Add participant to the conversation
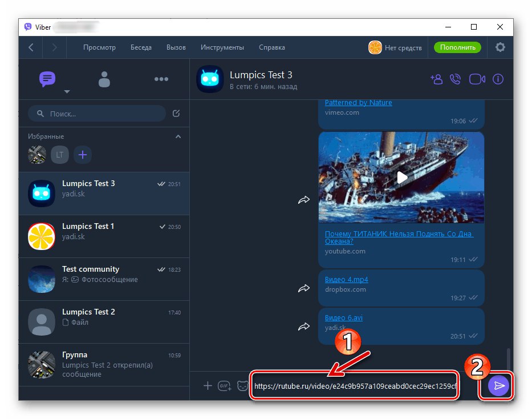This screenshot has height=419, width=532. click(437, 79)
